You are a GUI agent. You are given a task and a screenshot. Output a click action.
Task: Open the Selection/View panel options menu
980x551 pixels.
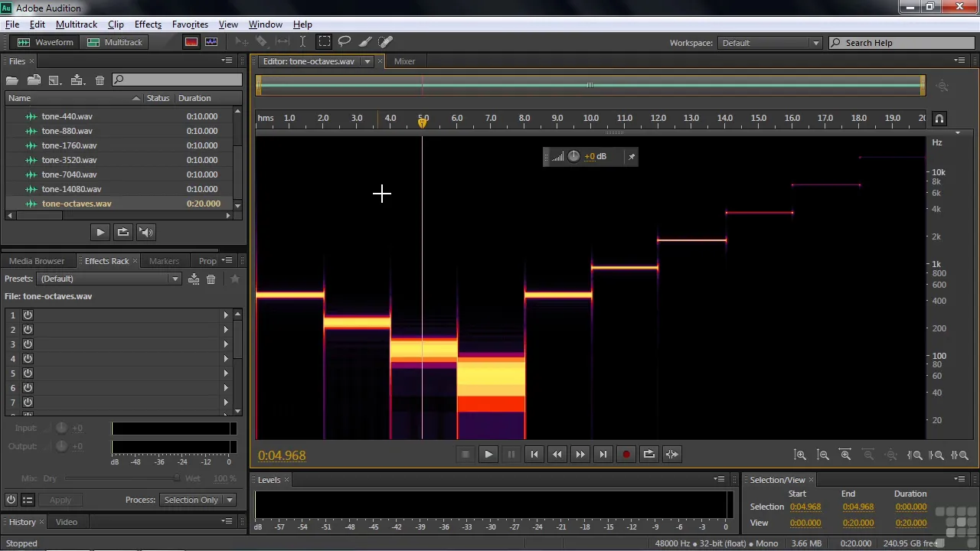[959, 480]
